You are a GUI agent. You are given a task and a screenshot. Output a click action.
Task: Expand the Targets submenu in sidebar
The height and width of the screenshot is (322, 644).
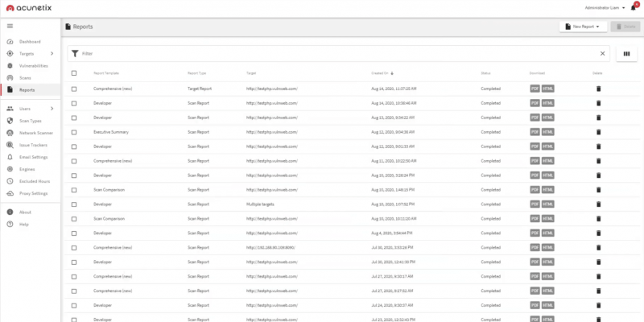(52, 53)
